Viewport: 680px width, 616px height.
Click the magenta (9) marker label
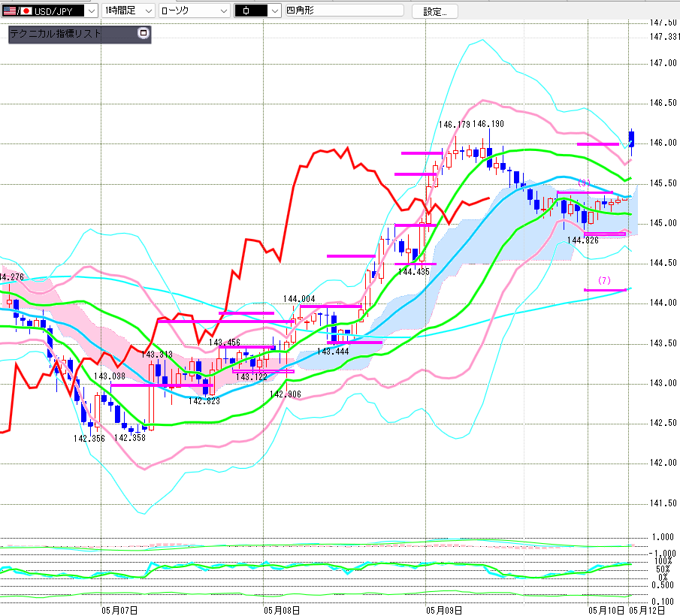coord(584,183)
